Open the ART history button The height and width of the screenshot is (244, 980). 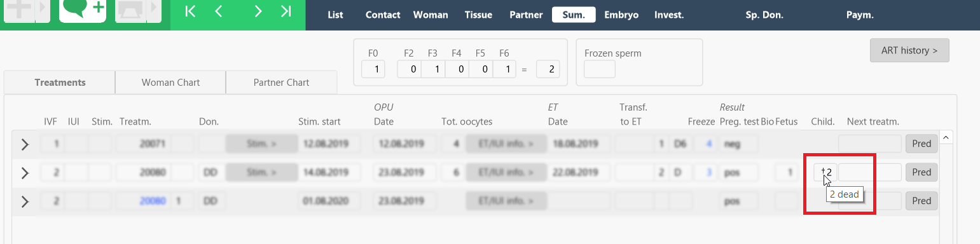(909, 50)
